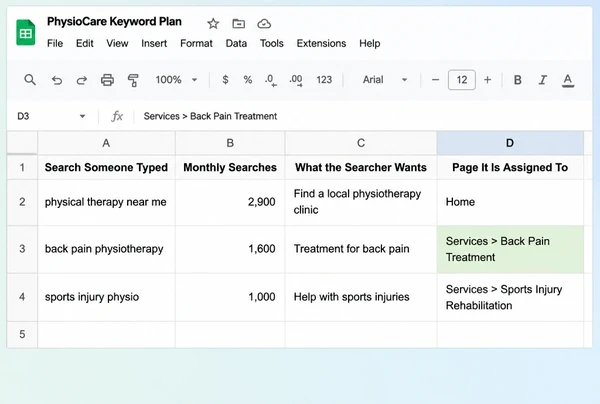Image resolution: width=600 pixels, height=404 pixels.
Task: Select column C header
Action: 361,143
